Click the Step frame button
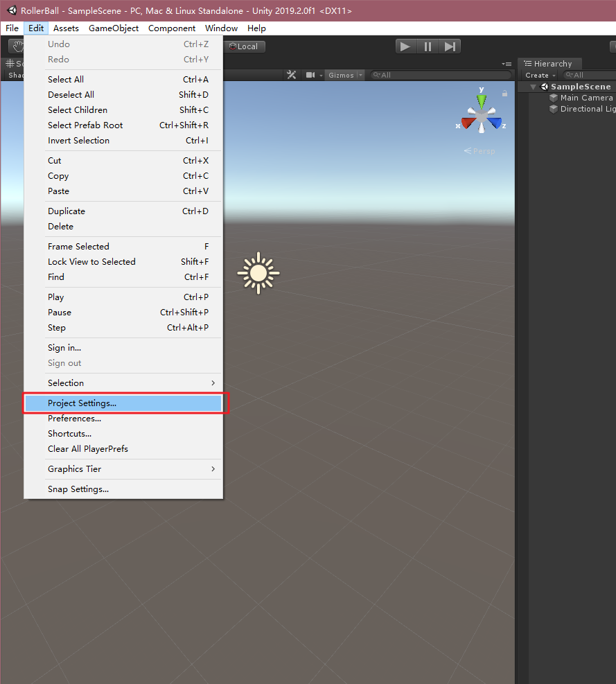Viewport: 616px width, 684px height. (x=450, y=46)
